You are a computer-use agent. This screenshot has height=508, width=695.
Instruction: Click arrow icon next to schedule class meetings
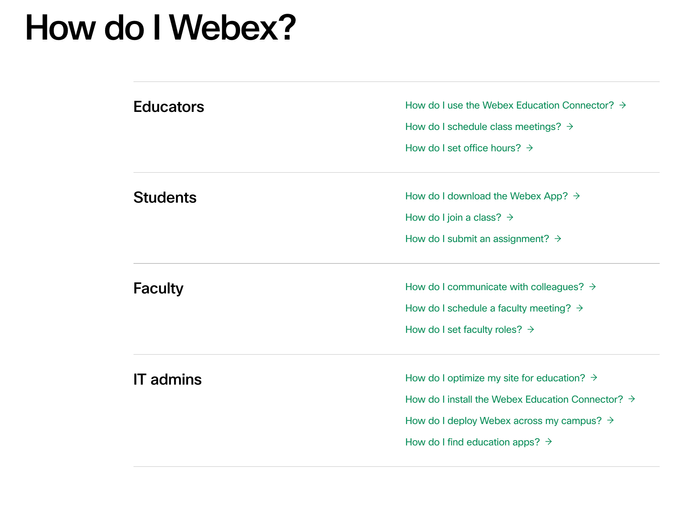[570, 127]
